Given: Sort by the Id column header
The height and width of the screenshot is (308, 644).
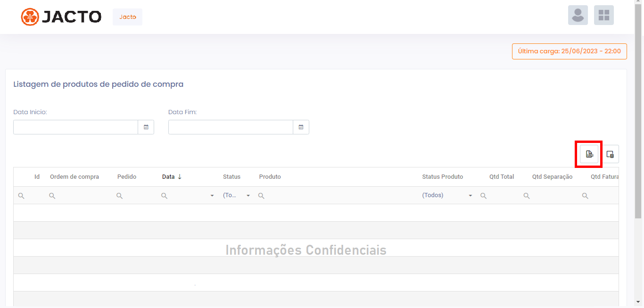Looking at the screenshot, I should pyautogui.click(x=37, y=177).
